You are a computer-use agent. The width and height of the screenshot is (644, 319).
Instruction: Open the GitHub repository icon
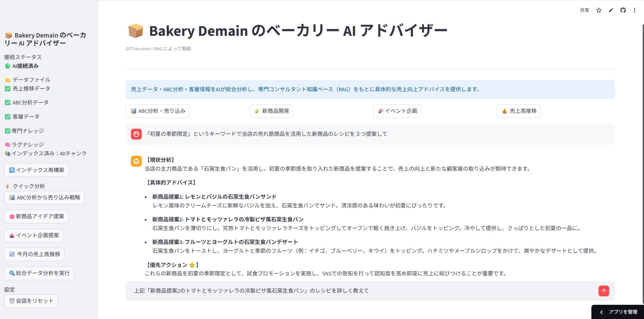click(623, 10)
